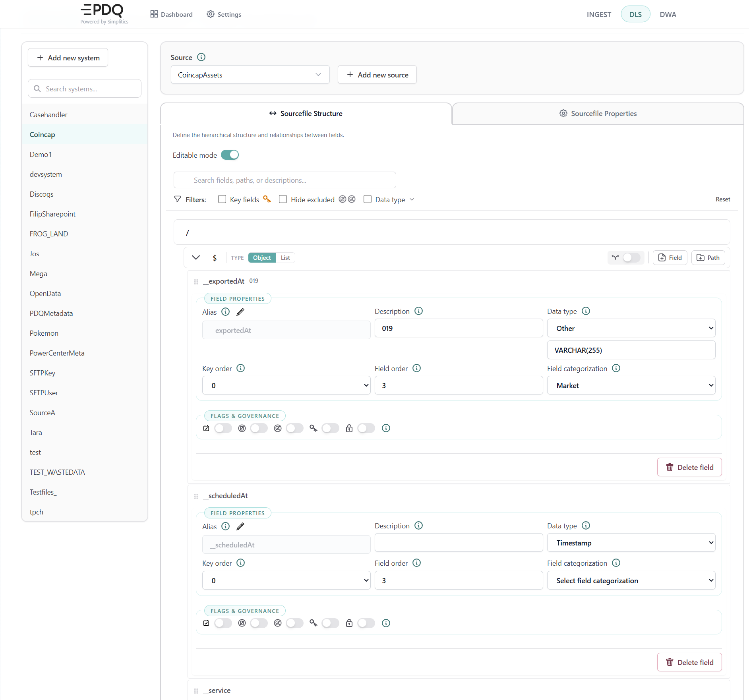Delete the _exportedAt field
This screenshot has height=700, width=749.
(689, 467)
